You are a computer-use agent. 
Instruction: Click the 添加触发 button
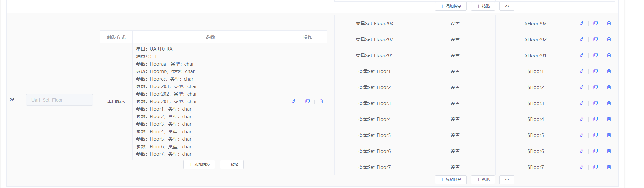[x=199, y=164]
